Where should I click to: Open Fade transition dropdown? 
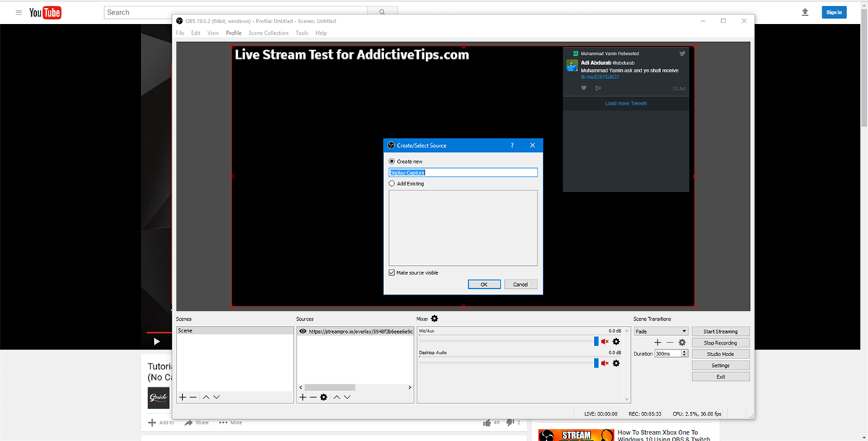[660, 331]
